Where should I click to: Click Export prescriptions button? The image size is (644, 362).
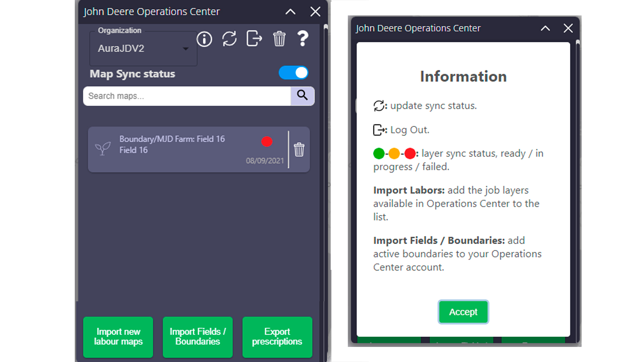click(x=277, y=337)
